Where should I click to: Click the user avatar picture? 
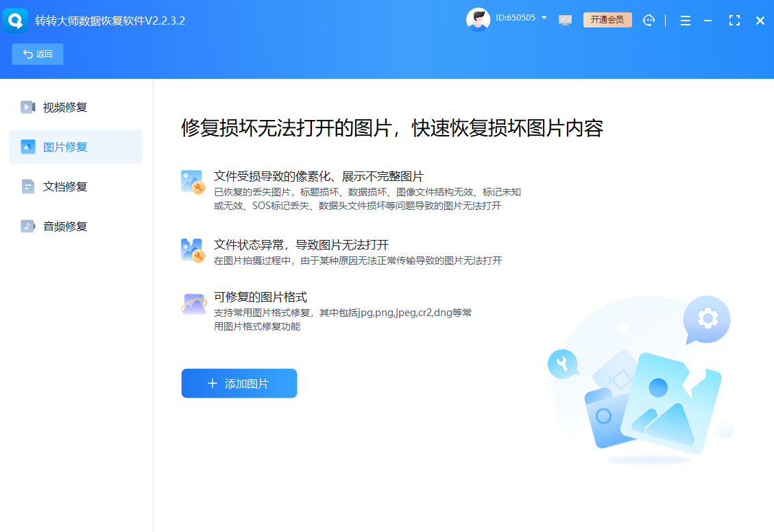click(x=479, y=20)
